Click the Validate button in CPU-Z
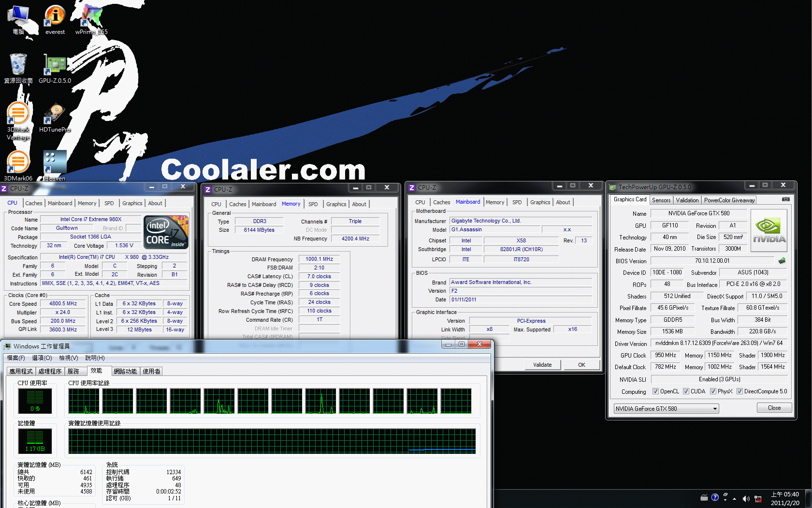Image resolution: width=812 pixels, height=508 pixels. [542, 365]
